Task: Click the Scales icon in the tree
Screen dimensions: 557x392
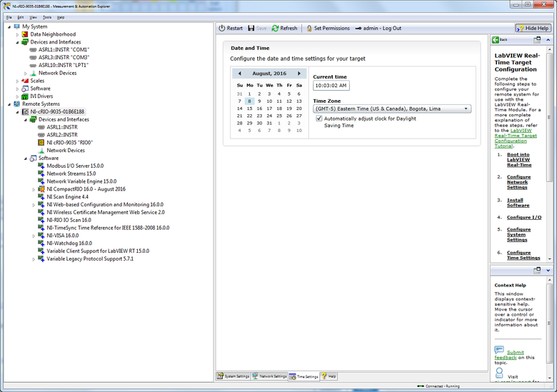Action: click(x=25, y=81)
